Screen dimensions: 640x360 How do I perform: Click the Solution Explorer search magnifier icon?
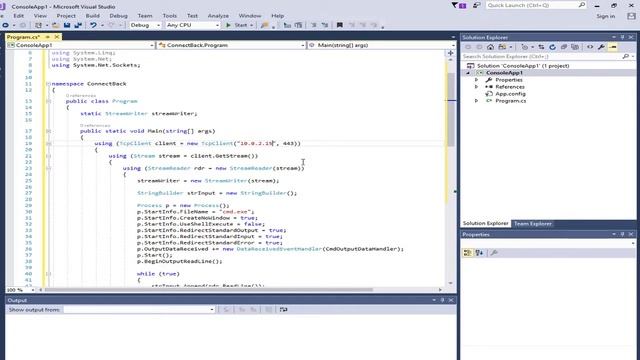(625, 56)
